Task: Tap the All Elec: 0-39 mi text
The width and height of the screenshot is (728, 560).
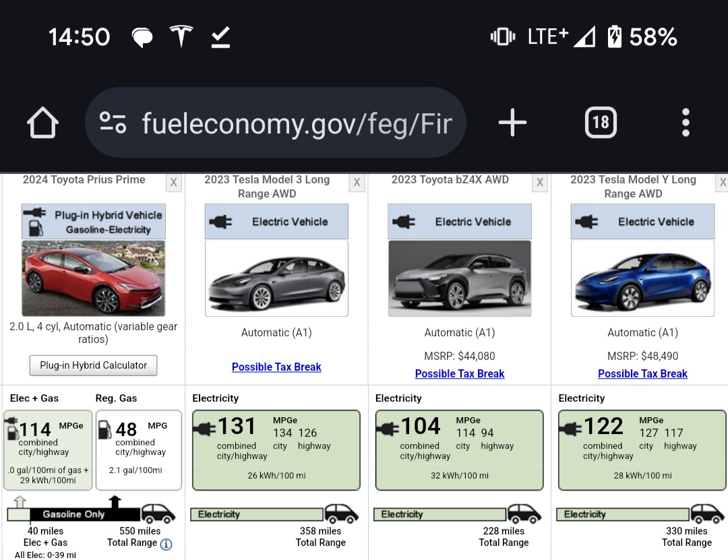Action: [45, 555]
